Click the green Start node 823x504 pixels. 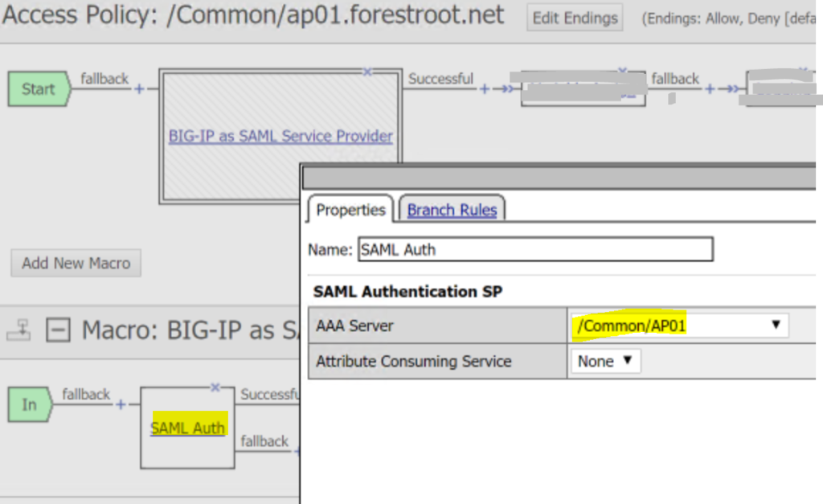point(39,88)
